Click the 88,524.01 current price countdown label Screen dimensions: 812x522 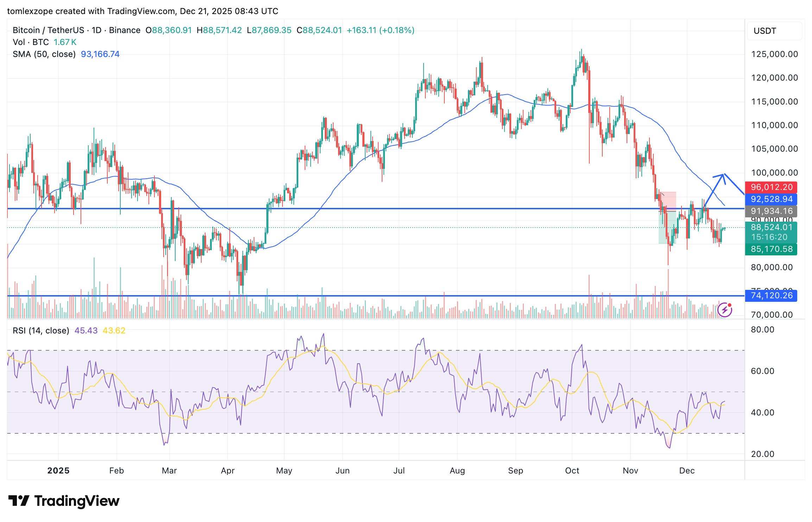point(771,232)
